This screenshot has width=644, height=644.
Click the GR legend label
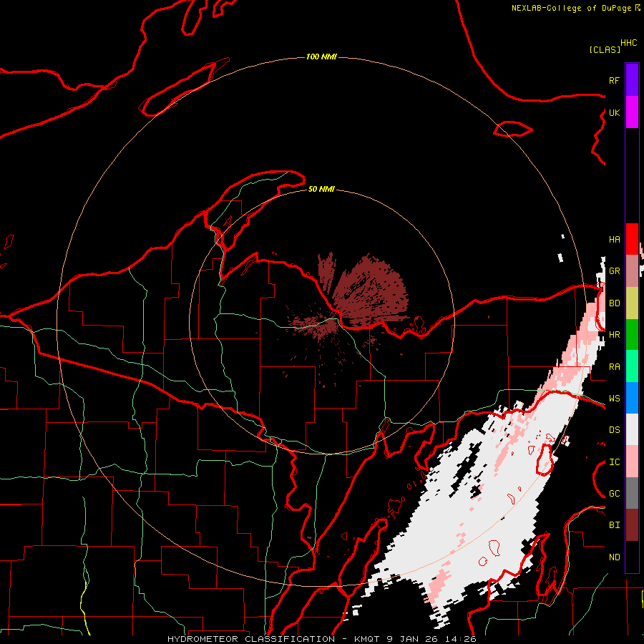614,271
